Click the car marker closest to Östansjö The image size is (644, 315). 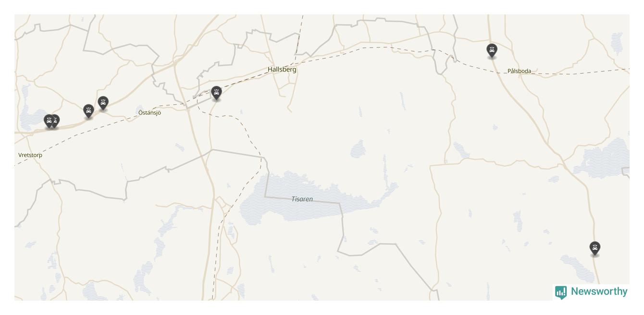(x=103, y=103)
